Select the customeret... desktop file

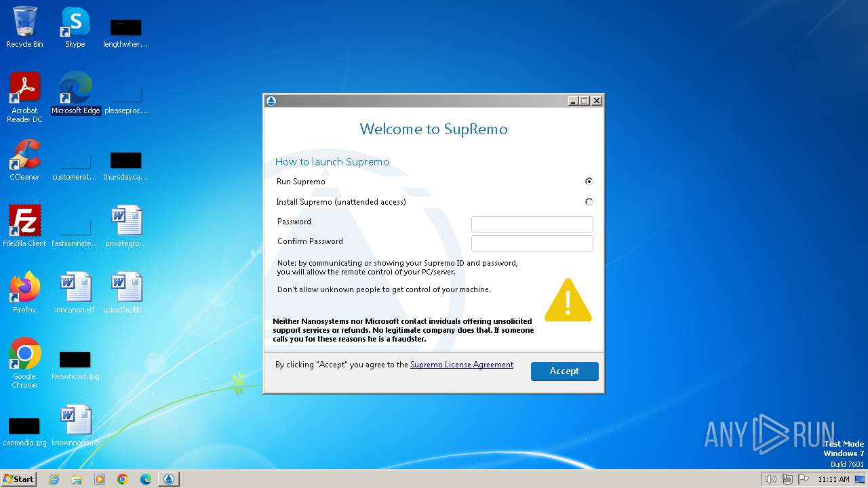coord(75,165)
